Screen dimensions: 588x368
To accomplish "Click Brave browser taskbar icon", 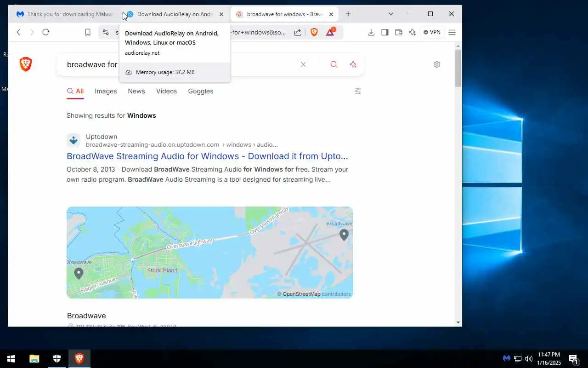I will coord(79,359).
